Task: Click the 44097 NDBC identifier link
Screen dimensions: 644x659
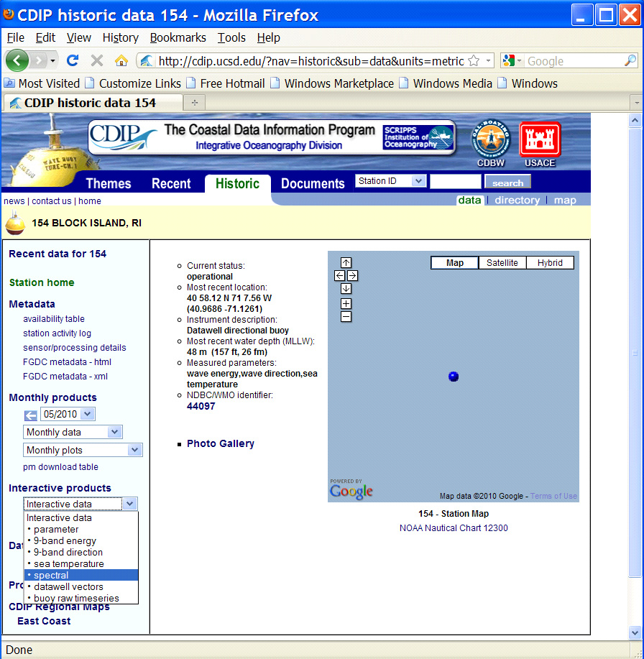Action: [201, 406]
